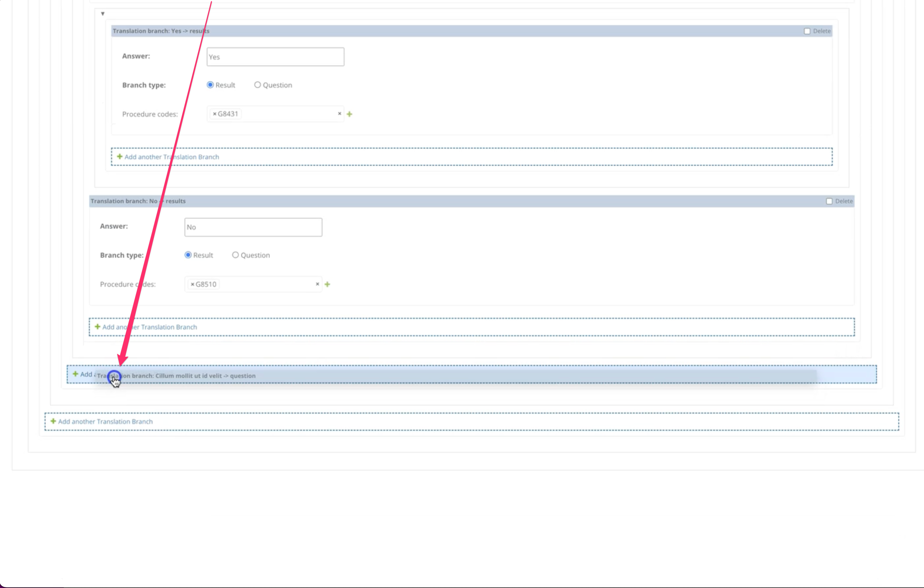Image resolution: width=924 pixels, height=588 pixels.
Task: Click the Answer field containing Yes
Action: pos(275,57)
